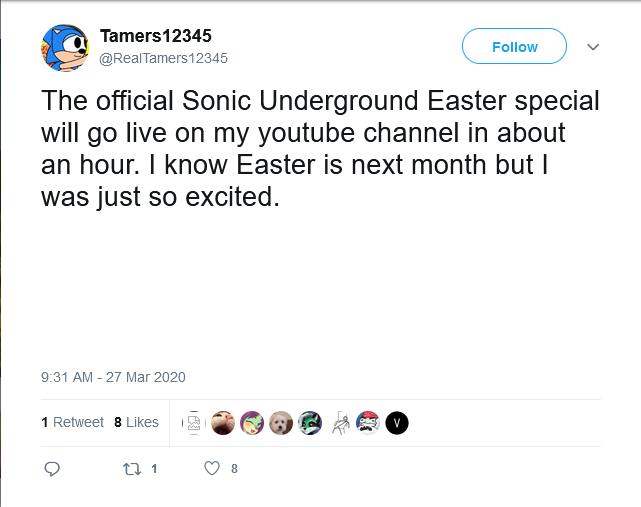This screenshot has width=641, height=507.
Task: View the 1 Retweet list
Action: tap(73, 422)
